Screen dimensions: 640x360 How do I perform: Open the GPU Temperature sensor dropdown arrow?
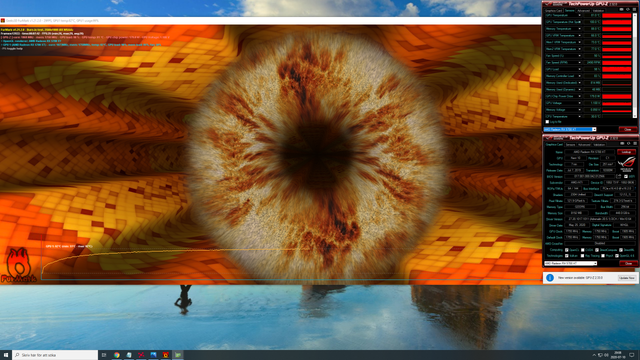click(579, 16)
